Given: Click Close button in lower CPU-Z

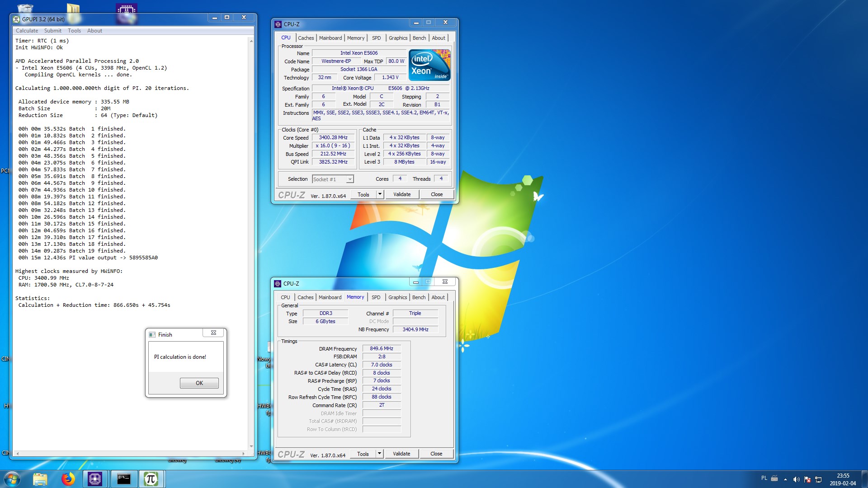Looking at the screenshot, I should coord(436,454).
